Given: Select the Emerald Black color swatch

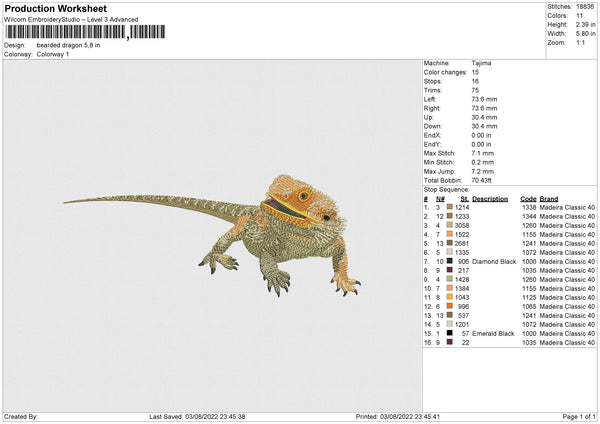Looking at the screenshot, I should pyautogui.click(x=451, y=333).
